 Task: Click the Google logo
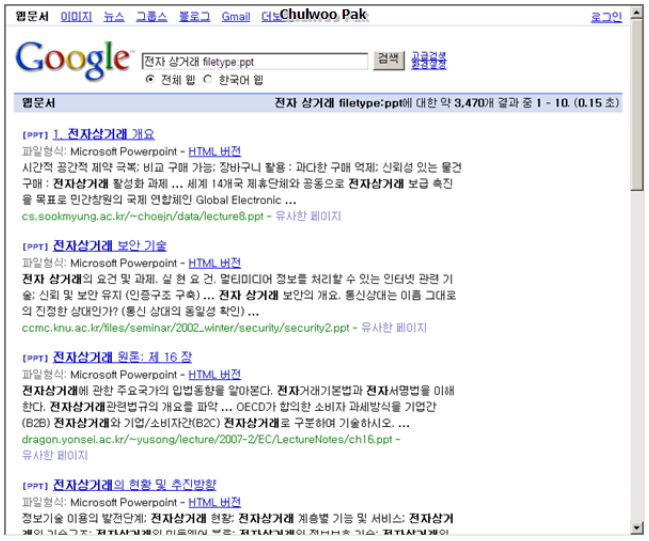(x=73, y=60)
